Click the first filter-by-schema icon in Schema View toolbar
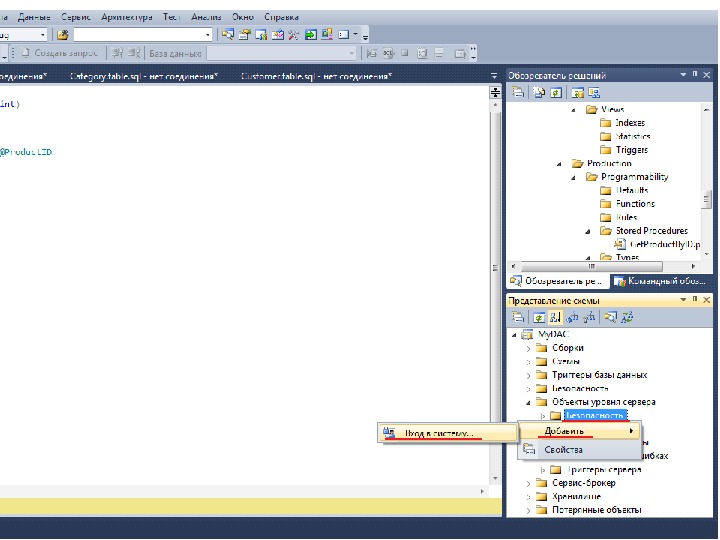The width and height of the screenshot is (720, 540). click(x=572, y=317)
